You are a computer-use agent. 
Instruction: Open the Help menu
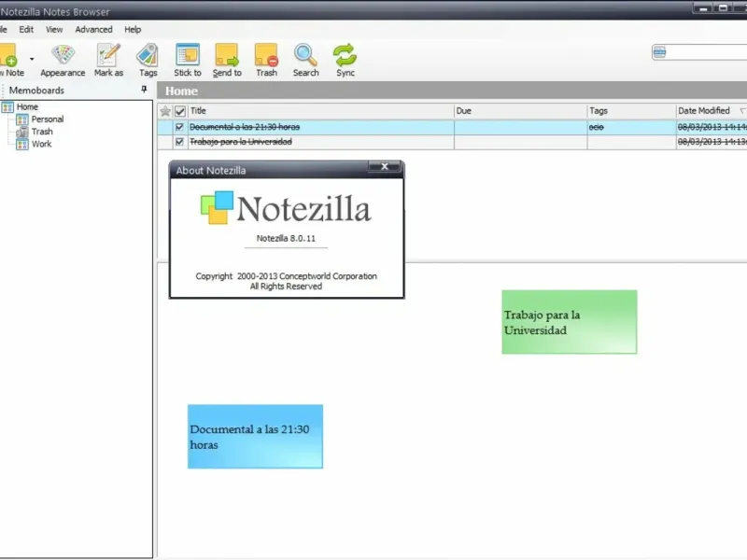133,30
